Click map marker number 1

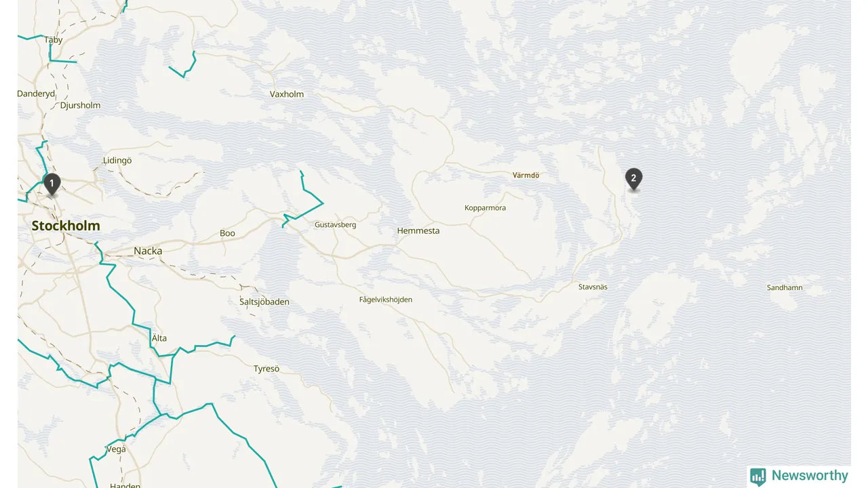[x=52, y=184]
